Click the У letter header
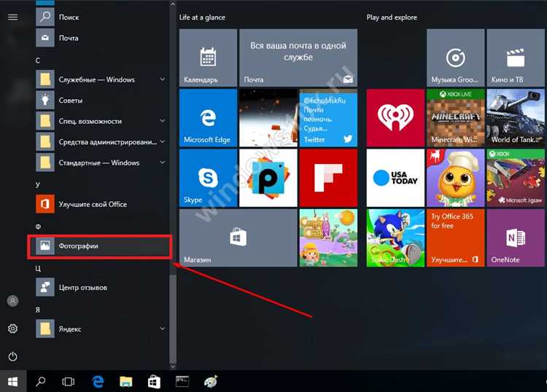 38,184
